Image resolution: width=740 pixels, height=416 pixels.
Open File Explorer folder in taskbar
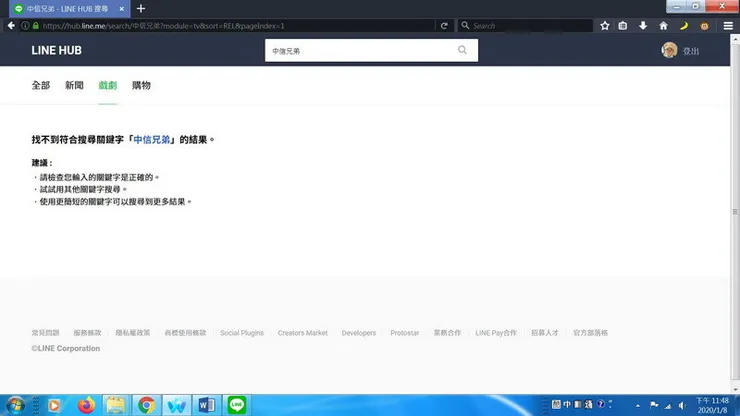tap(116, 405)
